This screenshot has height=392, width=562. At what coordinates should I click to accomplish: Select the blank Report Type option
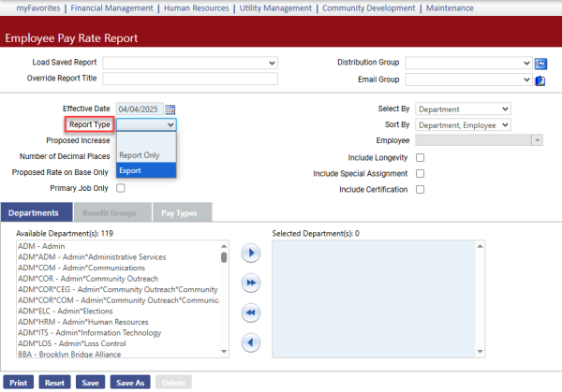click(x=146, y=140)
